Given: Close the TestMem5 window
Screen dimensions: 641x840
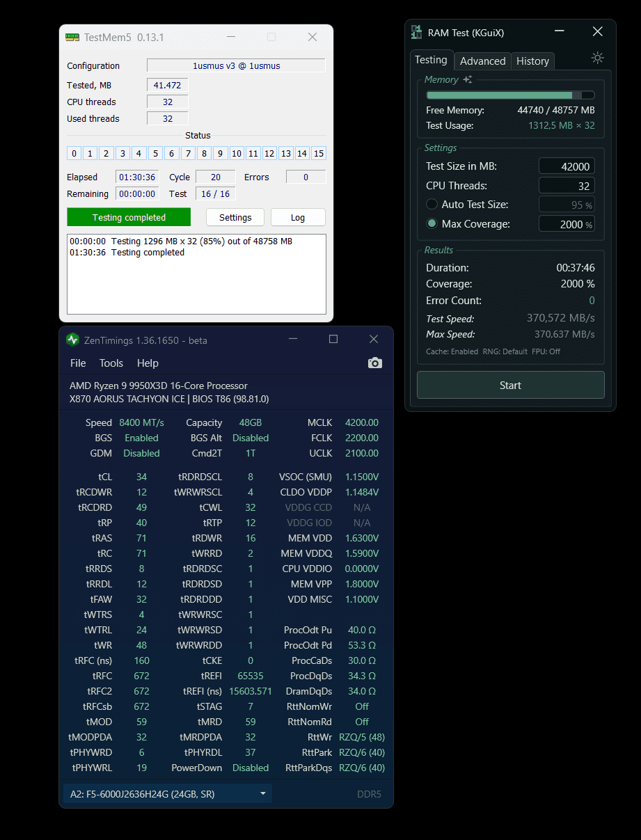Looking at the screenshot, I should 312,37.
